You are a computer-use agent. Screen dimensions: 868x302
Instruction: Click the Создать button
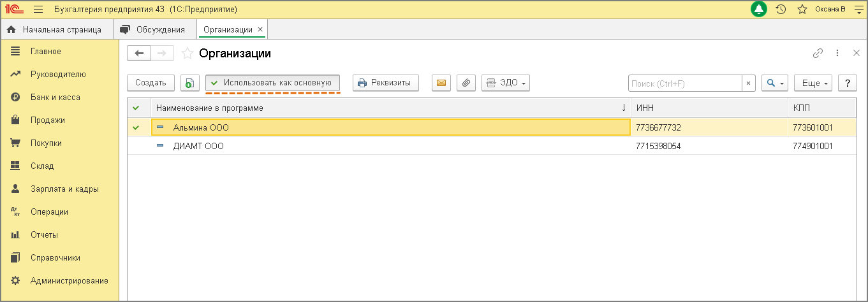(x=151, y=83)
